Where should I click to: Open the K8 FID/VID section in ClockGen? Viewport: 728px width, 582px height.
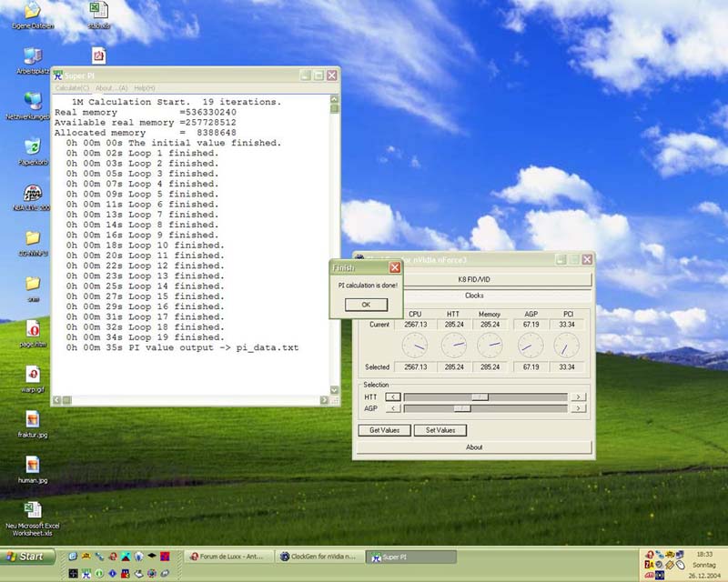tap(474, 279)
